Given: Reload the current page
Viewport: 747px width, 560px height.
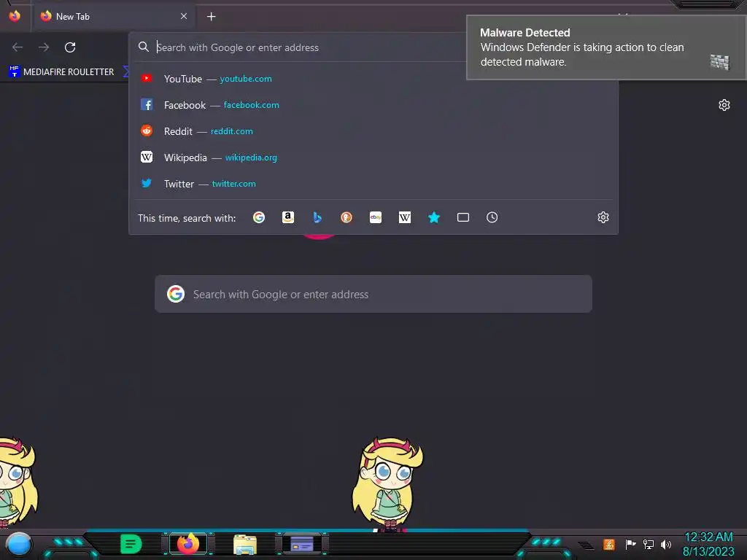Looking at the screenshot, I should pyautogui.click(x=70, y=47).
